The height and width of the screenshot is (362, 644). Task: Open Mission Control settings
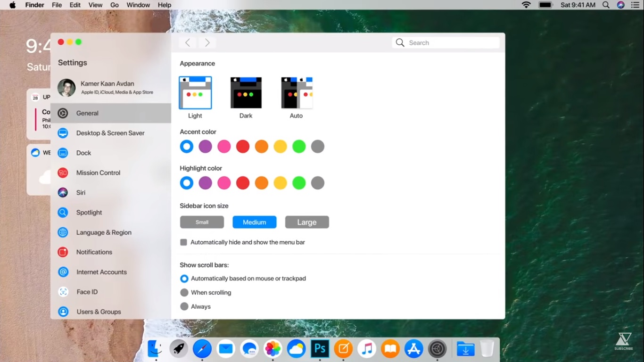tap(111, 173)
